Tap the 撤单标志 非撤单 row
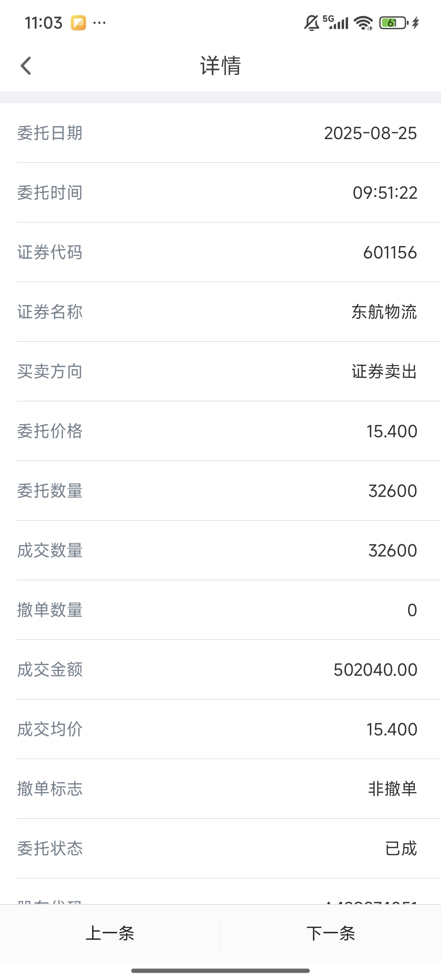This screenshot has height=980, width=441. pyautogui.click(x=221, y=789)
